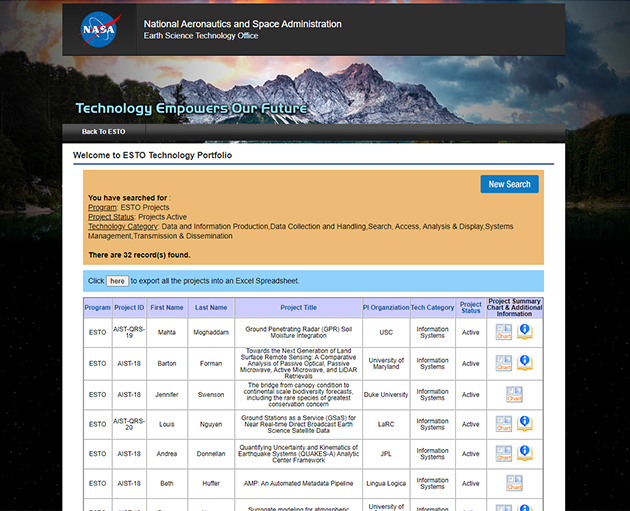The height and width of the screenshot is (511, 630).
Task: Sort by PI Organization column header
Action: (x=386, y=307)
